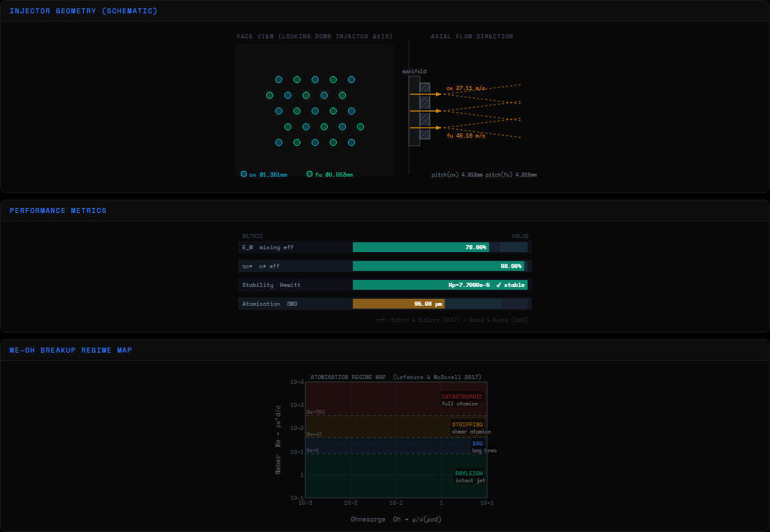Click the We=8 threshold label
The height and width of the screenshot is (532, 770).
(313, 450)
